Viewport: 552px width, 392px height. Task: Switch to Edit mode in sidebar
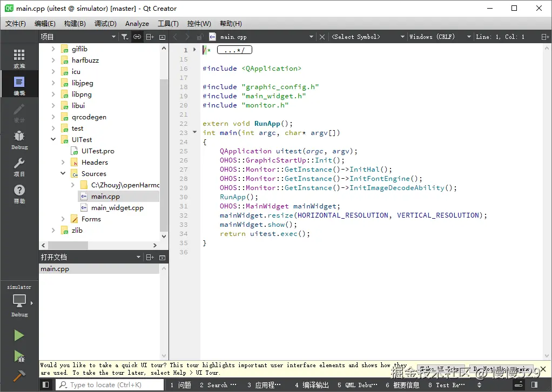coord(19,85)
